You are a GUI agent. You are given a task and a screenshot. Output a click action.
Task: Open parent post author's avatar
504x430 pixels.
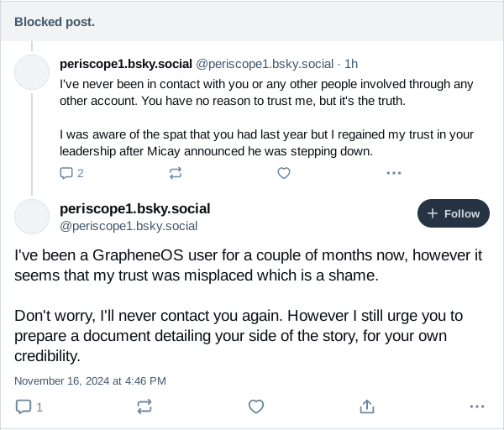(32, 72)
